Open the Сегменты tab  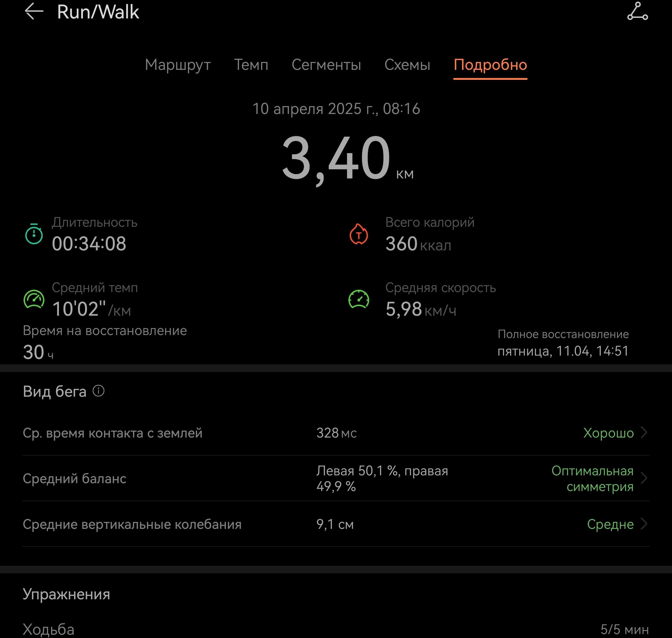326,65
